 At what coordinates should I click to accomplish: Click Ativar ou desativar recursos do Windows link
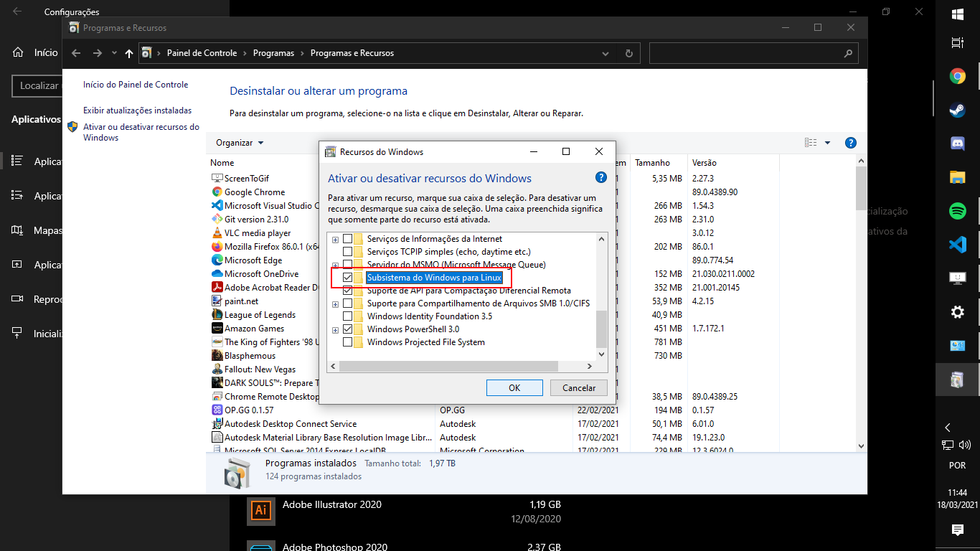pos(141,132)
